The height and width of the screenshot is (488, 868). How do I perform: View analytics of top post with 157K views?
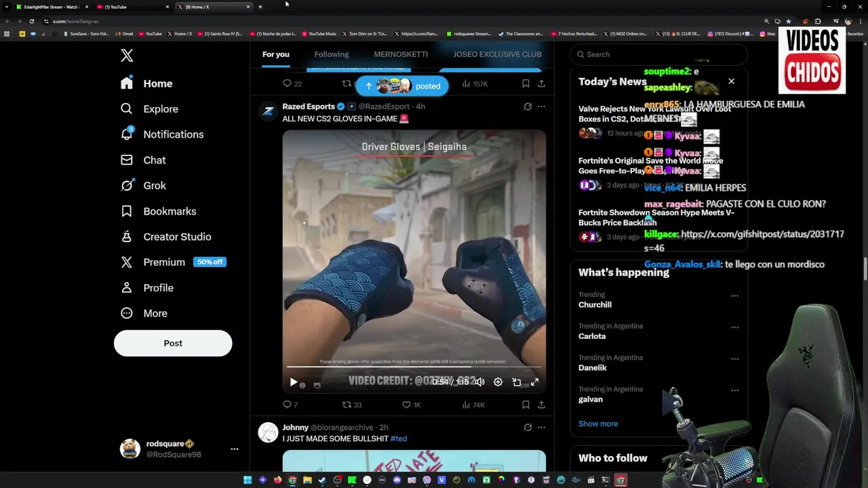[475, 83]
